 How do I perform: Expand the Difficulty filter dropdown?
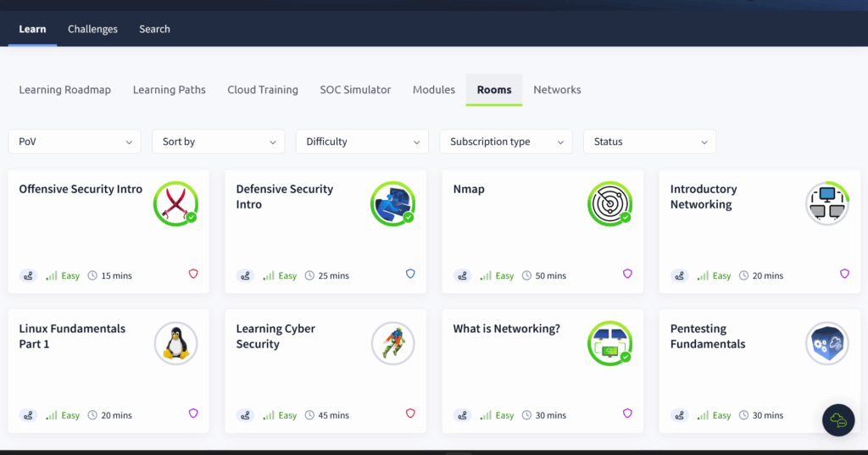pos(362,141)
